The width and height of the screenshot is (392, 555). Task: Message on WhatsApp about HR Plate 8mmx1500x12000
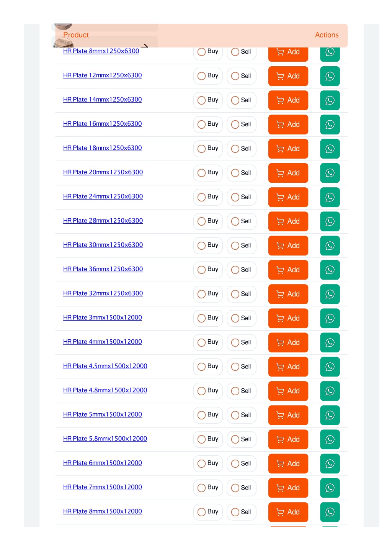point(330,512)
